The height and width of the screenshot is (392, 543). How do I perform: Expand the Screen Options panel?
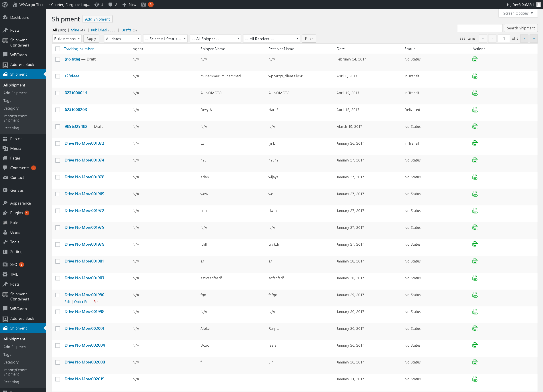coord(518,13)
